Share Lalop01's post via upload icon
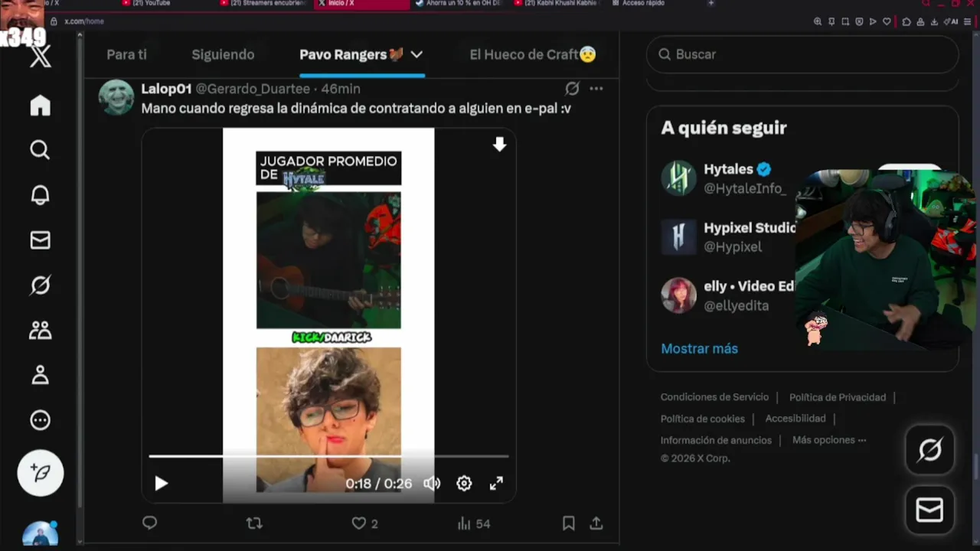This screenshot has height=551, width=980. click(596, 523)
